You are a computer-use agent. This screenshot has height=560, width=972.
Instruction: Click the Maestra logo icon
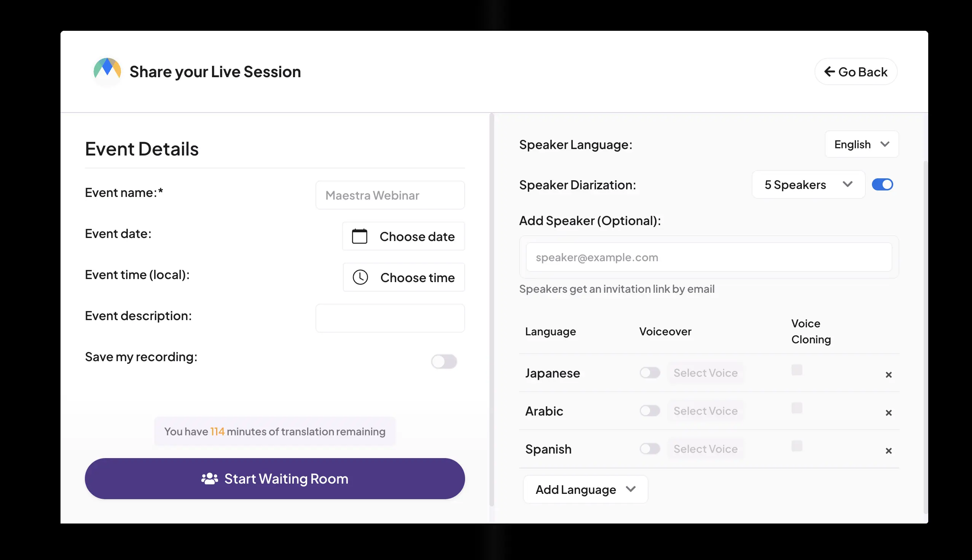[107, 71]
